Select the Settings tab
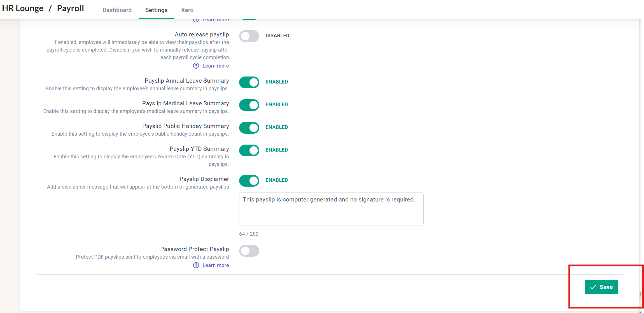644x313 pixels. [x=156, y=10]
